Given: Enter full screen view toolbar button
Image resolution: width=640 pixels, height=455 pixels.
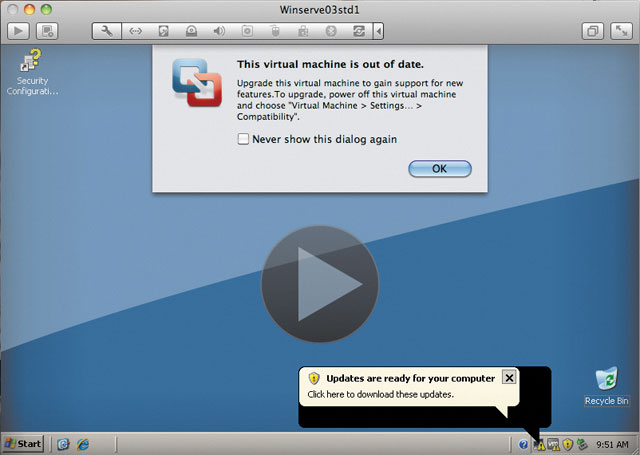Looking at the screenshot, I should [621, 31].
